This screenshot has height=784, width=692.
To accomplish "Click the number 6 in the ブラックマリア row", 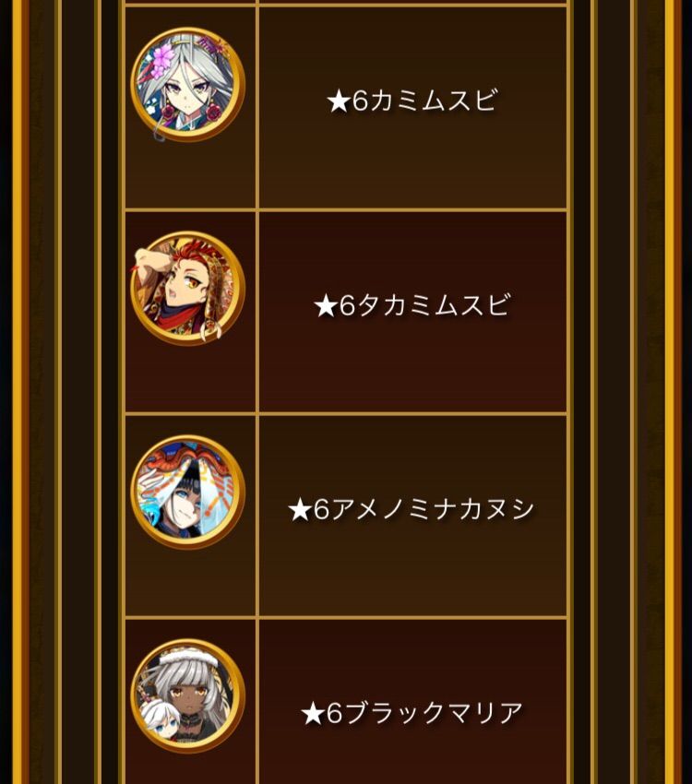I will [334, 714].
